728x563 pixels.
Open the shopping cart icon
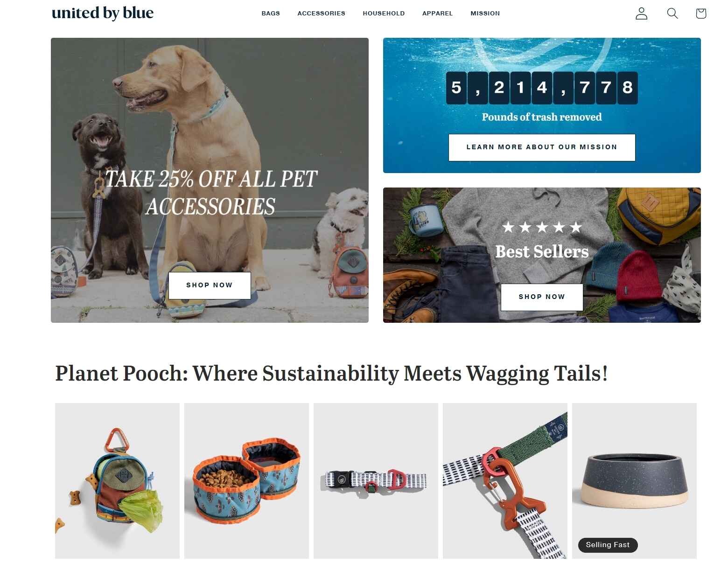tap(700, 14)
